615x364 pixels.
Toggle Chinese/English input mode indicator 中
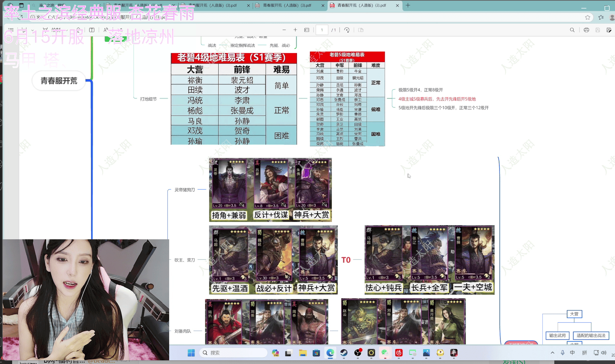572,353
